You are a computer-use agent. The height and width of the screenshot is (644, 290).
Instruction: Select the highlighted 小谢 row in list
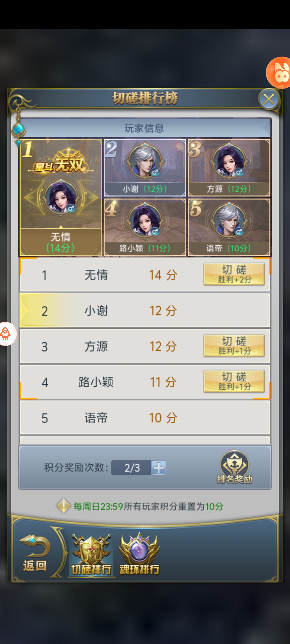click(145, 310)
